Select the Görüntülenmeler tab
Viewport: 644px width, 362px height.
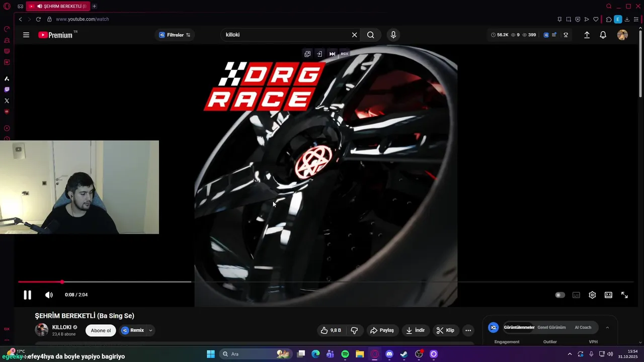519,327
